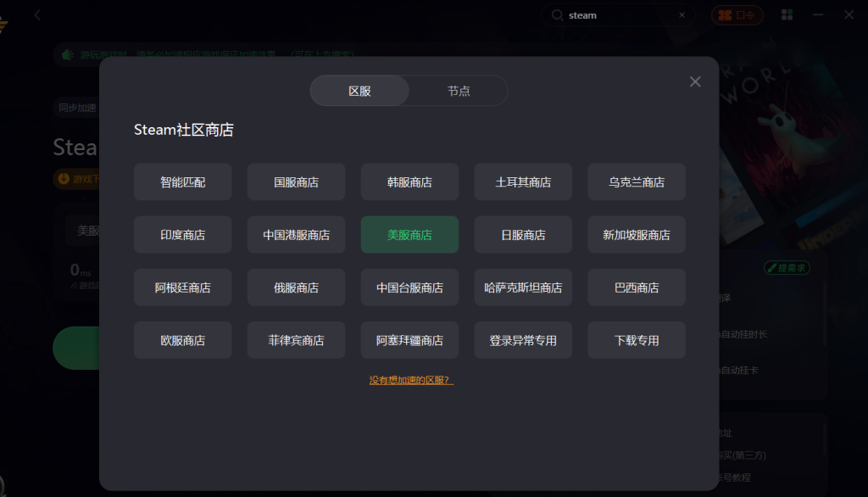Screen dimensions: 868x497
Task: Open the 没有想加速的区服? link
Action: pos(411,380)
